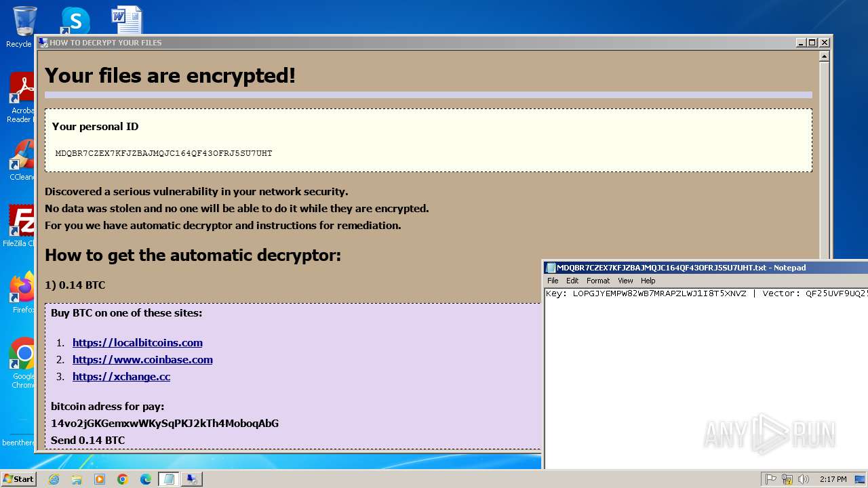Click the network tray icon

(x=787, y=479)
